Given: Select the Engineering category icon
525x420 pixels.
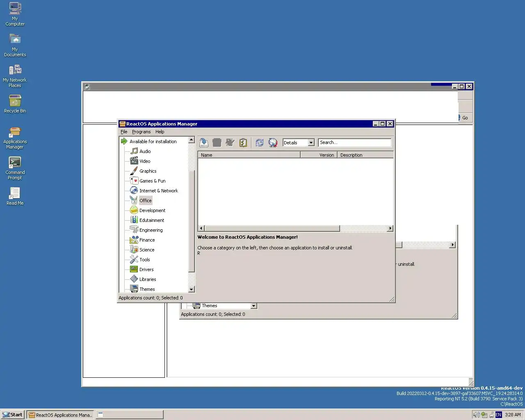Looking at the screenshot, I should tap(134, 230).
